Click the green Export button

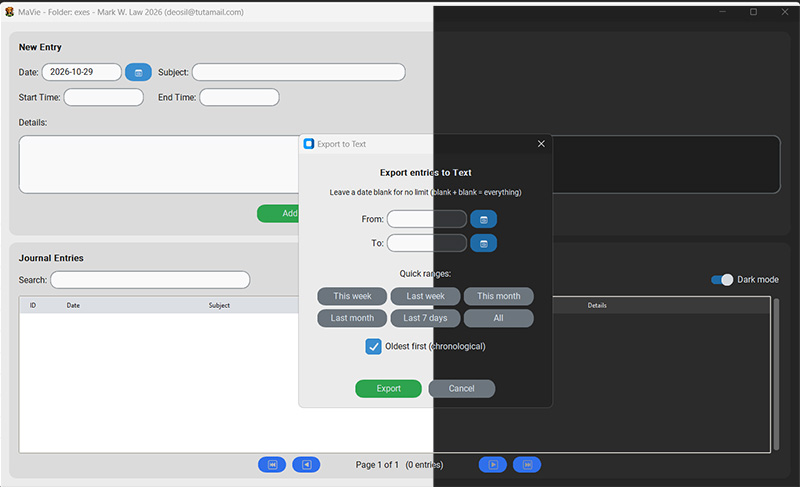[388, 389]
